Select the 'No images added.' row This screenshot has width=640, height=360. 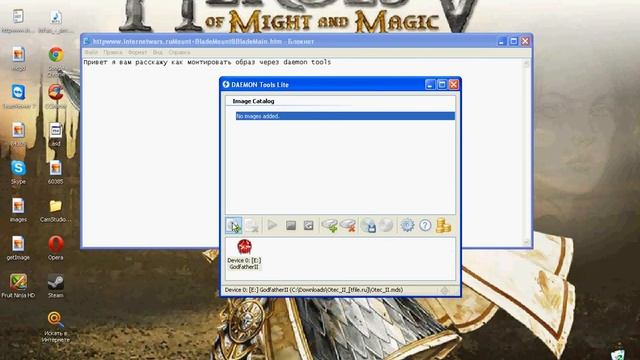[x=345, y=116]
